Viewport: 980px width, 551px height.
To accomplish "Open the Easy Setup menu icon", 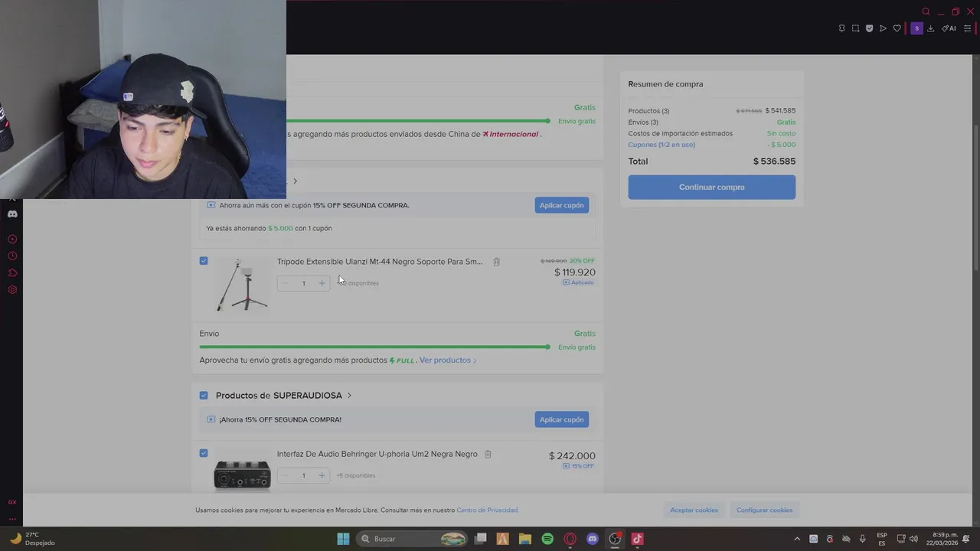I will coord(967,28).
